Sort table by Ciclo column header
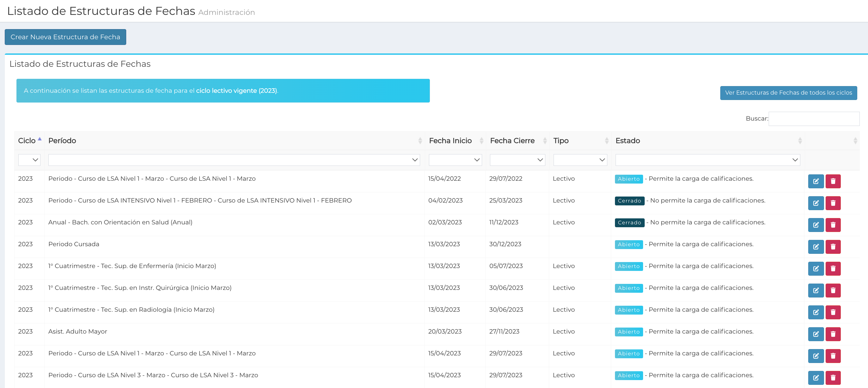 click(x=27, y=141)
